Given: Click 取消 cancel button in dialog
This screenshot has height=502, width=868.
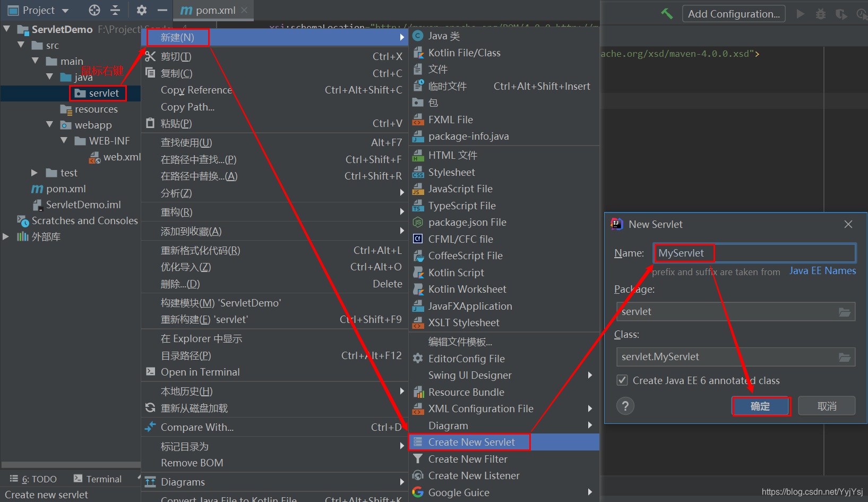Looking at the screenshot, I should pyautogui.click(x=827, y=406).
